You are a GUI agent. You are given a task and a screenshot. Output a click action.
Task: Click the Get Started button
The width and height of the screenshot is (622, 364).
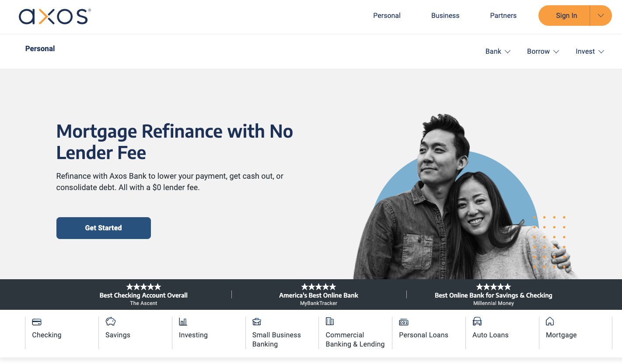104,228
